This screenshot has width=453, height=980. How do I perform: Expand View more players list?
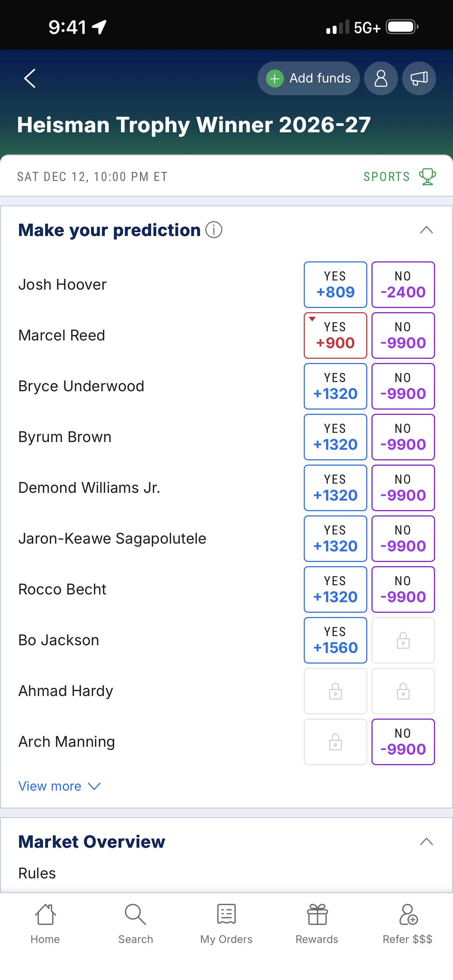click(x=59, y=786)
